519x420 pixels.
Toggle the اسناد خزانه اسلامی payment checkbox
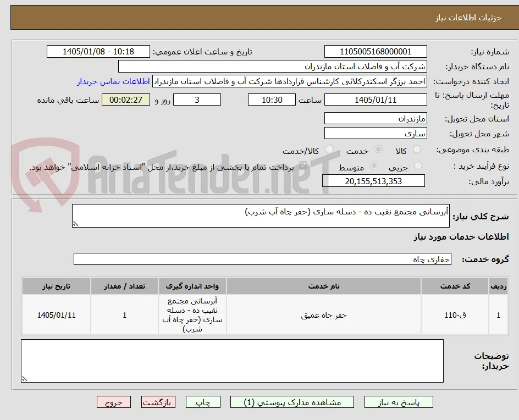pyautogui.click(x=302, y=167)
